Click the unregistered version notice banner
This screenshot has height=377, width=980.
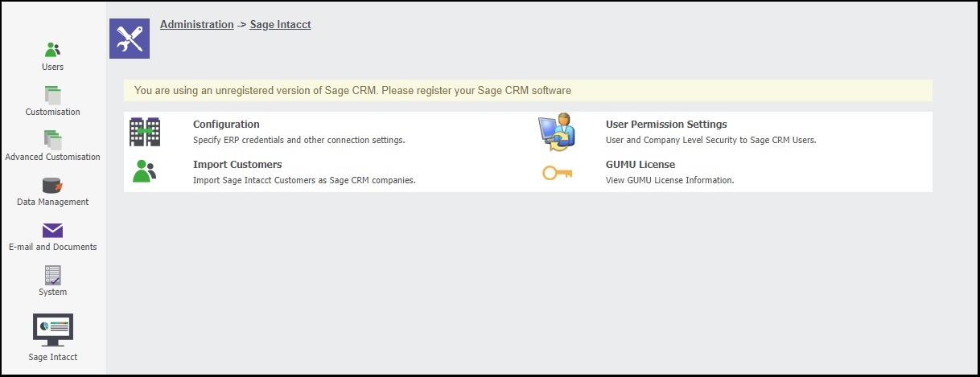[x=528, y=91]
